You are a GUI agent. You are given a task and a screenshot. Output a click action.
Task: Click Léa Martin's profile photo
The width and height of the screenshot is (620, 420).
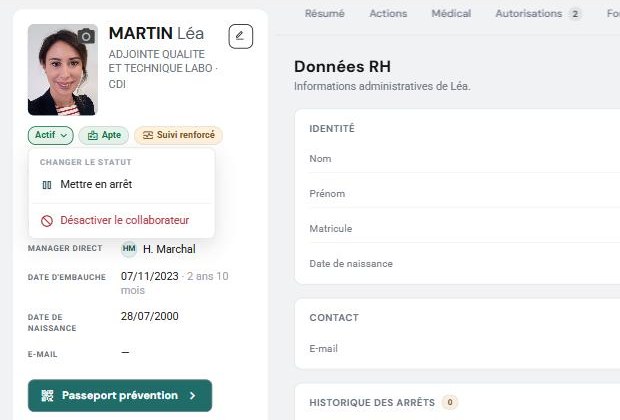63,70
